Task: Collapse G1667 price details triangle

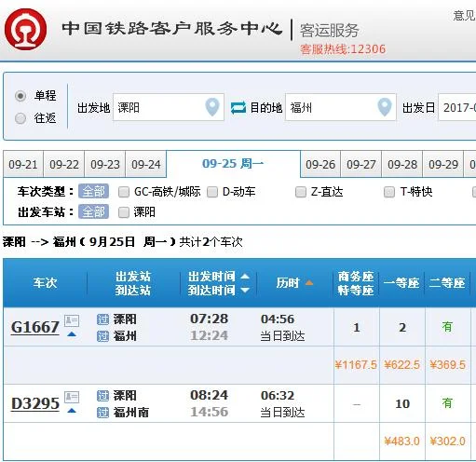Action: point(72,334)
